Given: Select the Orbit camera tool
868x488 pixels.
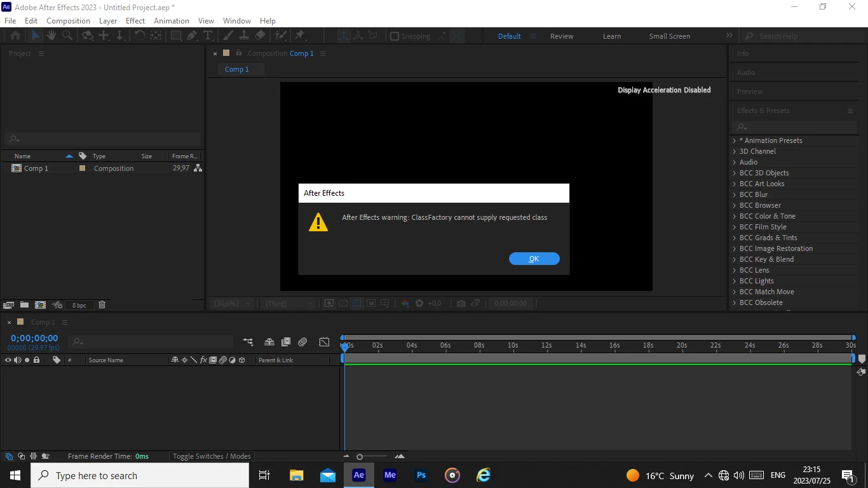Looking at the screenshot, I should click(88, 36).
